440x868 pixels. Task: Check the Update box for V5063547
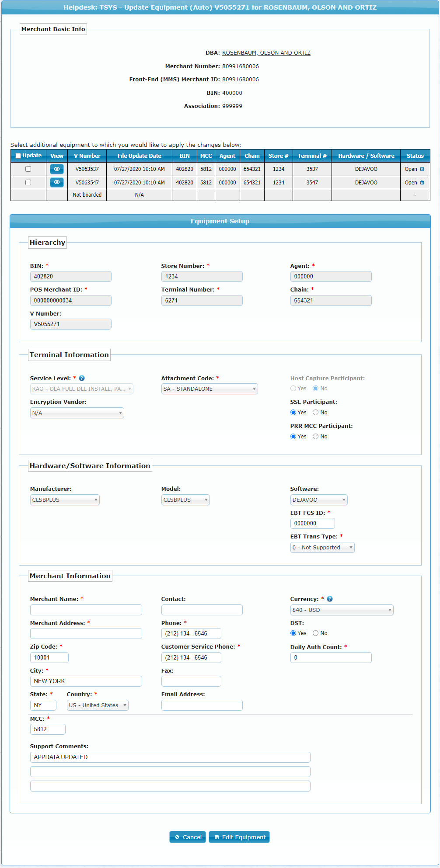(28, 182)
